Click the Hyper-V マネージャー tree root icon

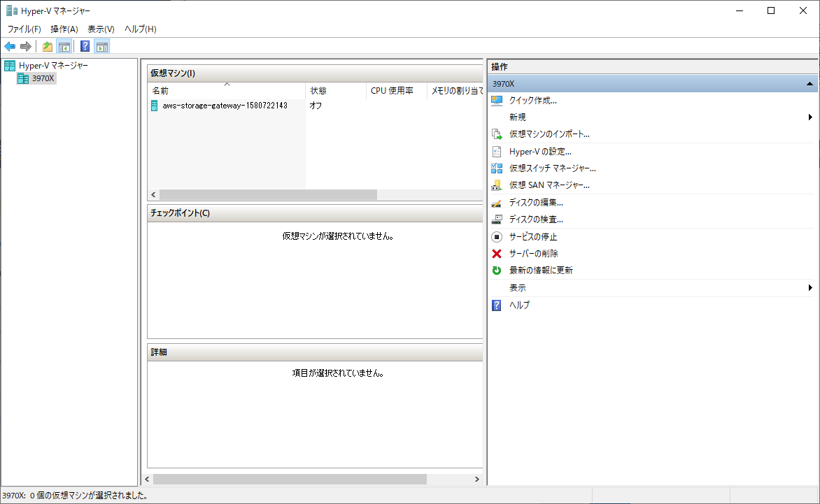pos(9,65)
